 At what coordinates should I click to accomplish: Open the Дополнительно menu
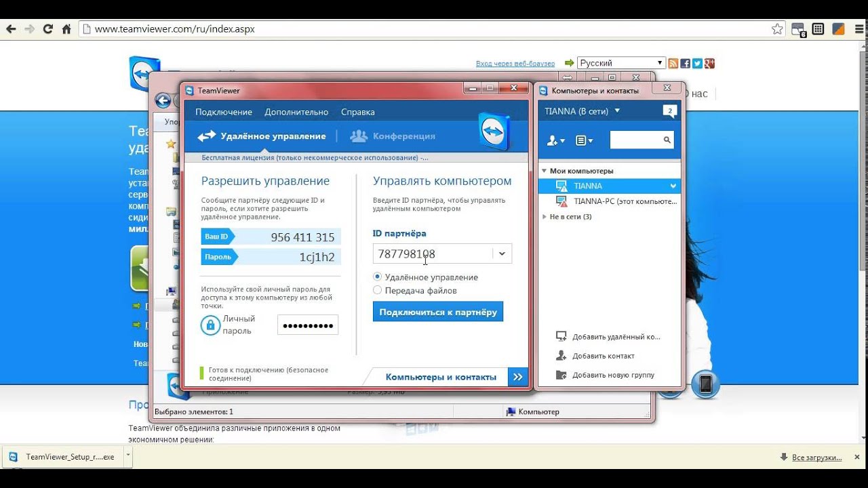[296, 112]
